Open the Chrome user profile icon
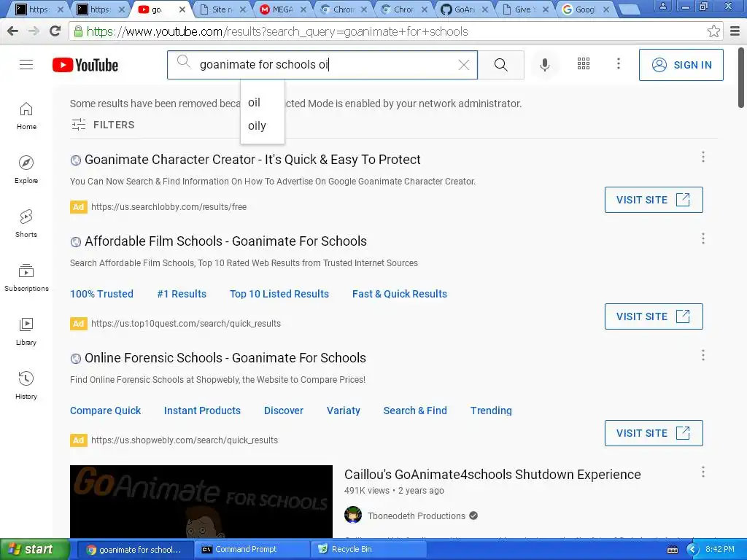 (x=662, y=6)
